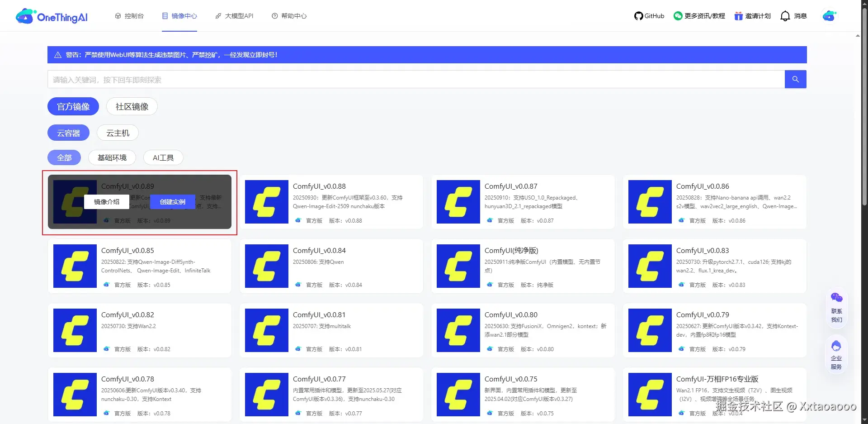Viewport: 868px width, 424px height.
Task: Click 创建实例 on ComfyUI_v0.0.89 card
Action: (172, 202)
